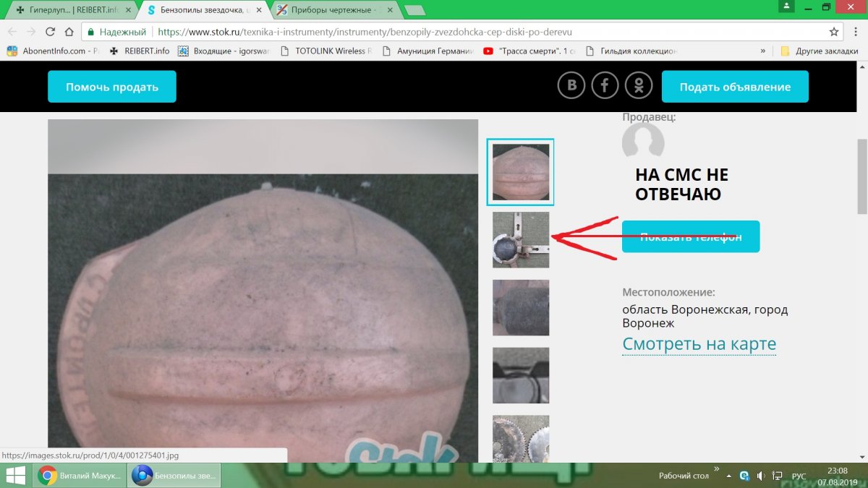Bookmark this page with the star icon
This screenshot has width=868, height=488.
(834, 32)
